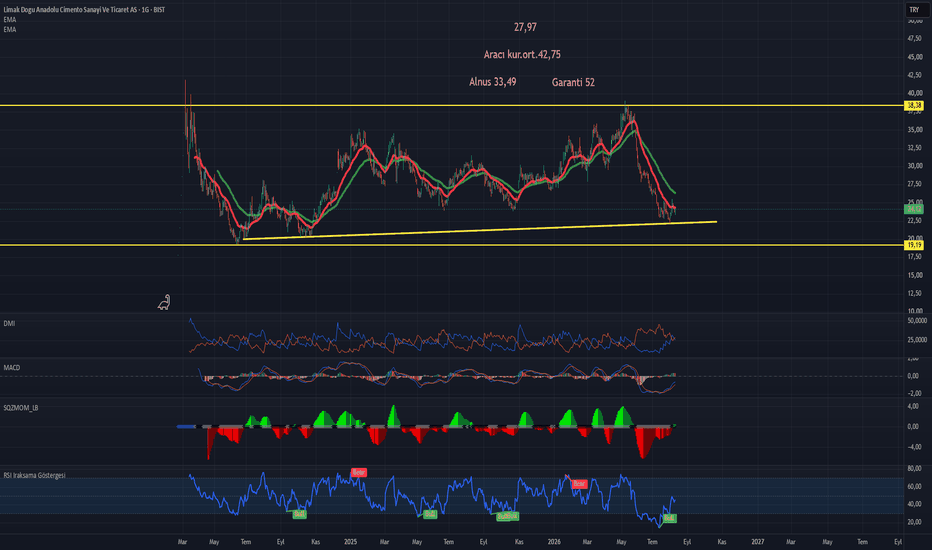This screenshot has height=550, width=932.
Task: Select the yellow 19,19 price label
Action: (914, 245)
